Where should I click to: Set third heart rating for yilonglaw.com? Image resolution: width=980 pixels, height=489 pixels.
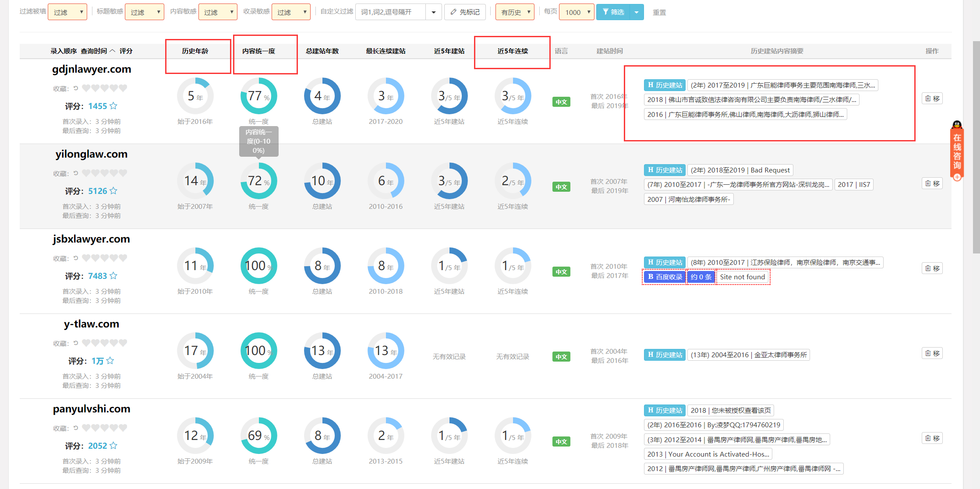pyautogui.click(x=105, y=173)
